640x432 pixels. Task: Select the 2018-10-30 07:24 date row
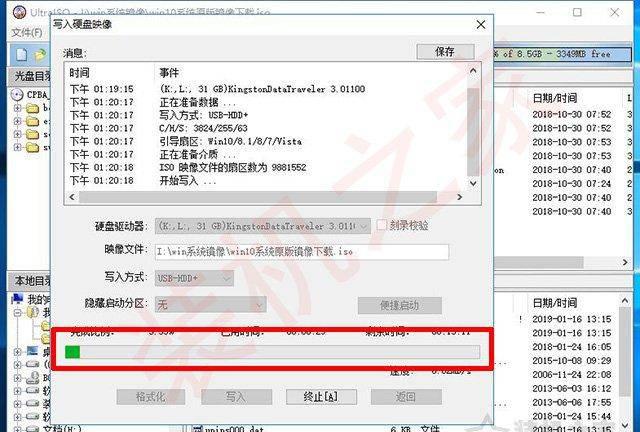572,184
